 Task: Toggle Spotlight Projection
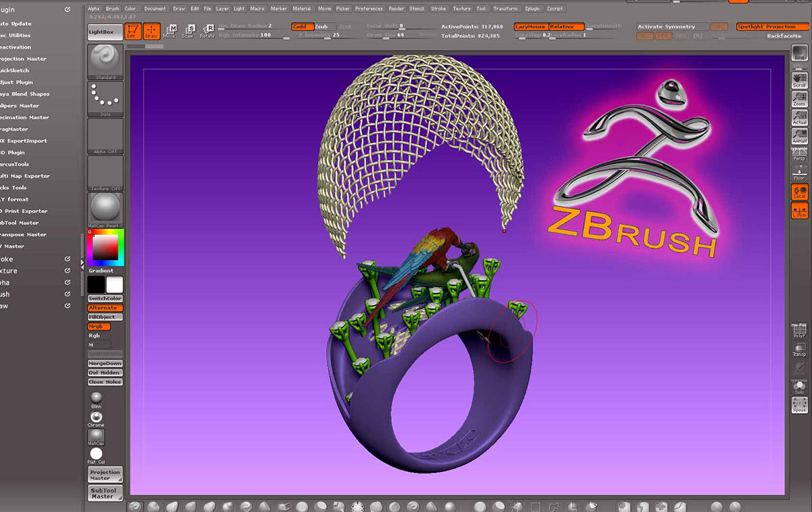click(772, 26)
